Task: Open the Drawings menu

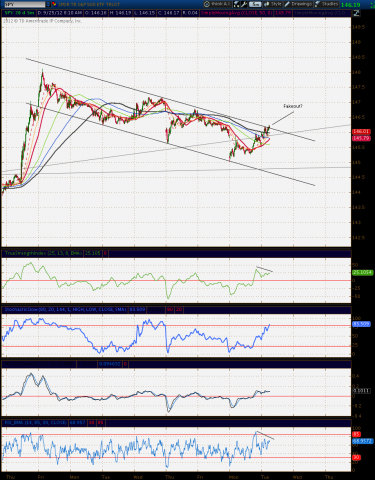Action: (298, 4)
